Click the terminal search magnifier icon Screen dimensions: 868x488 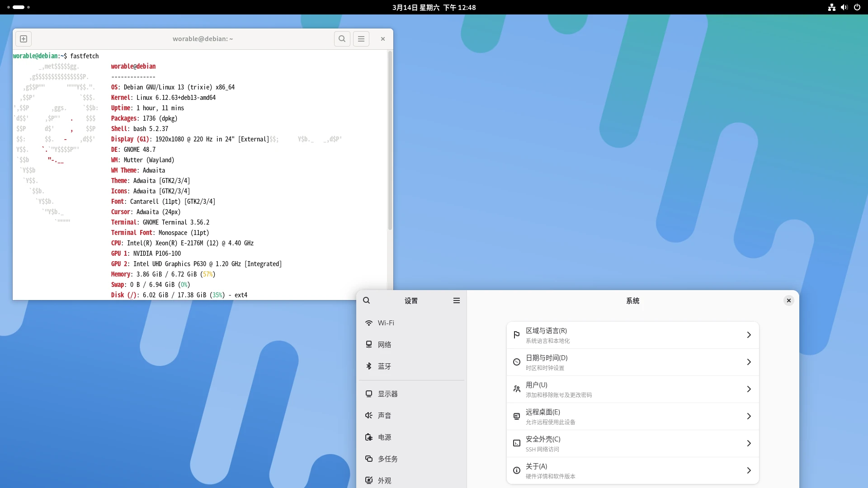(342, 39)
